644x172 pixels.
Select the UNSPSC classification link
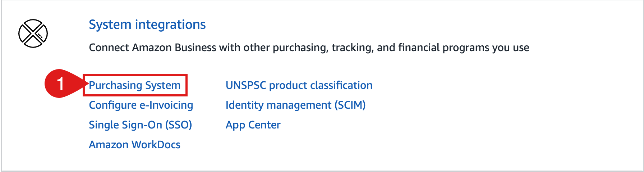tap(299, 85)
